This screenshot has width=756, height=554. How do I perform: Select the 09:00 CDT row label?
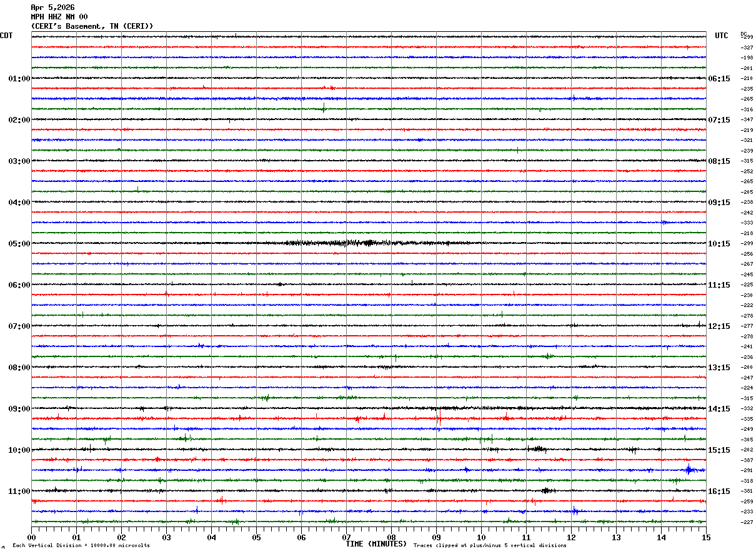pyautogui.click(x=19, y=409)
